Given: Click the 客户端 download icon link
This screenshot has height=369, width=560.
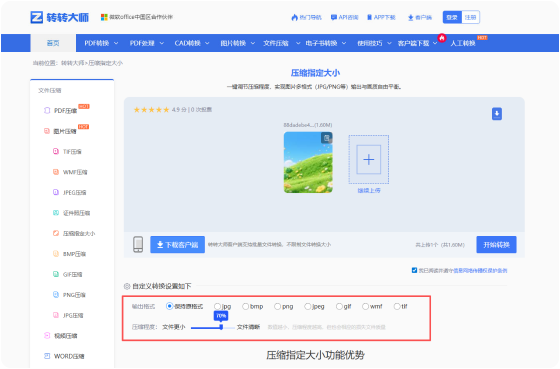Looking at the screenshot, I should point(420,17).
